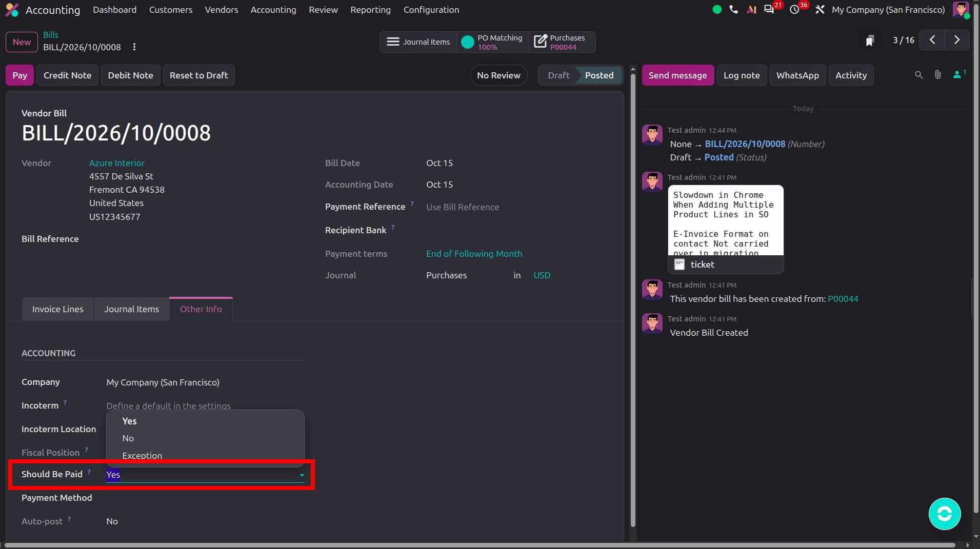
Task: Go back to Bills breadcrumb
Action: click(51, 35)
